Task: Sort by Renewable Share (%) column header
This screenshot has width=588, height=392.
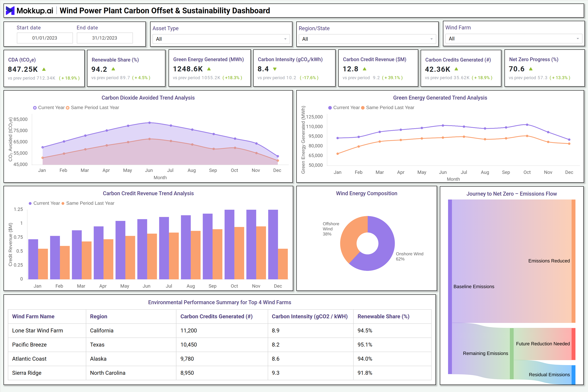Action: click(383, 317)
